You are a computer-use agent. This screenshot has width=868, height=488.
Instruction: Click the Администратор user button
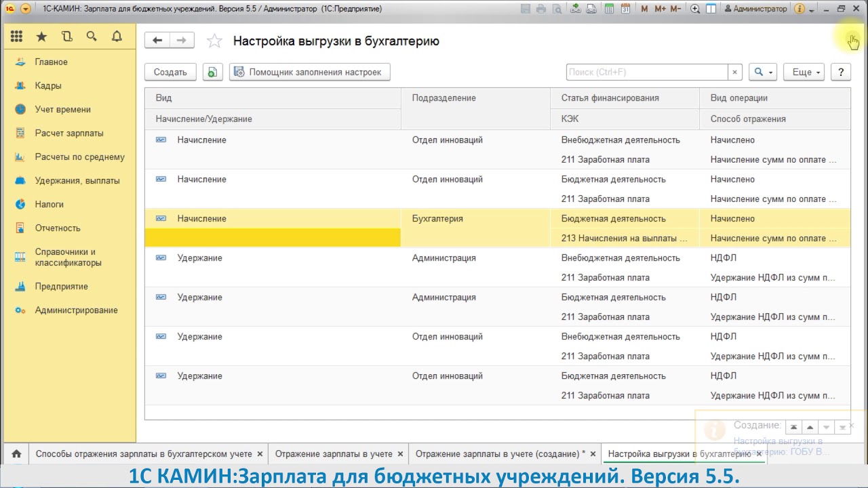click(x=755, y=9)
